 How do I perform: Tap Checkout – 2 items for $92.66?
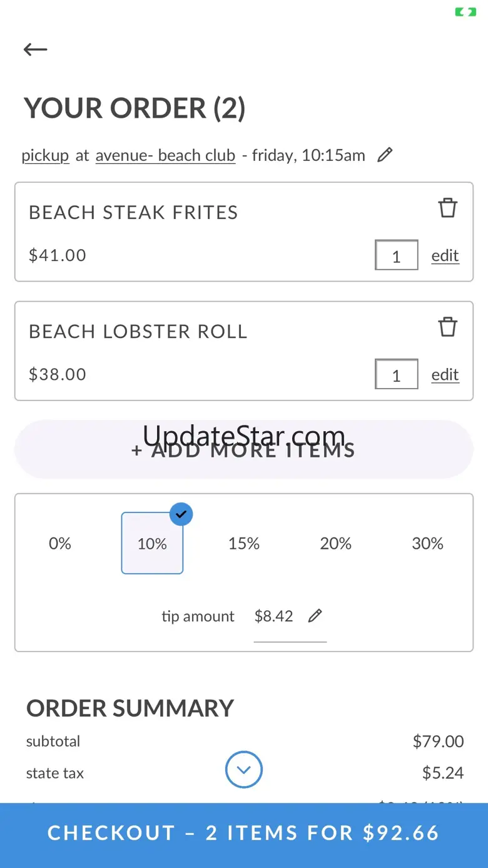[244, 833]
